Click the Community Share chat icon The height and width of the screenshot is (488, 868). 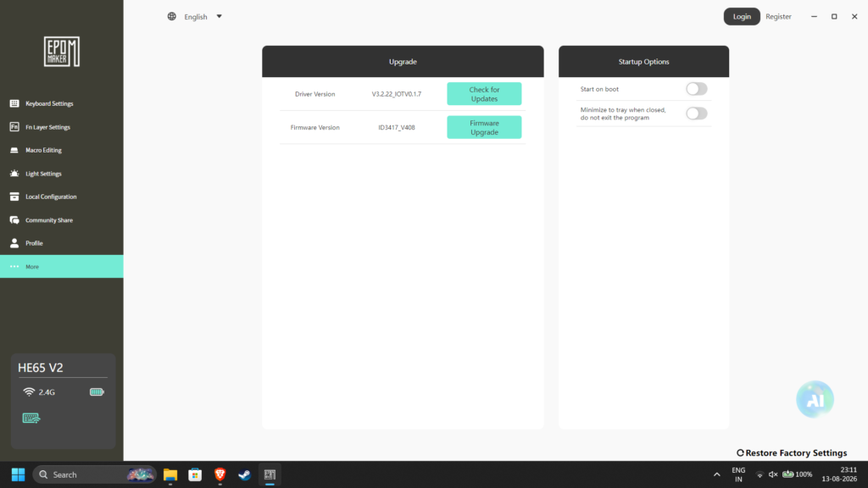coord(14,219)
